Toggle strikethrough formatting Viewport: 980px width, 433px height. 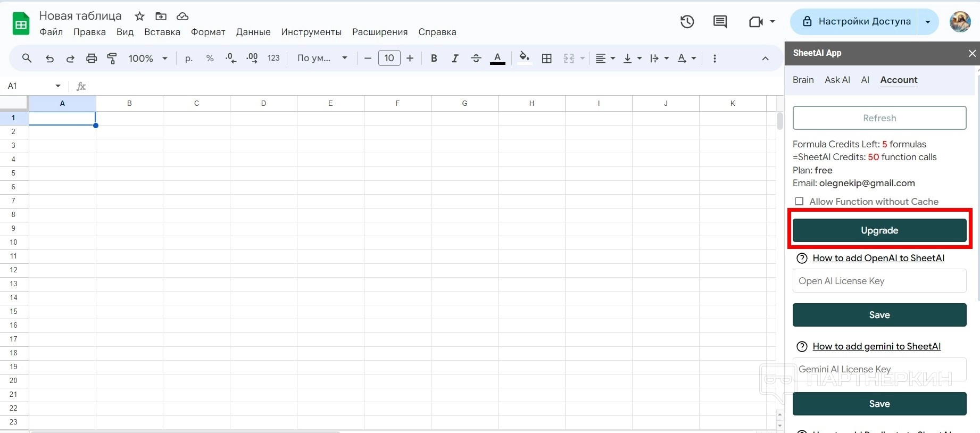(x=476, y=59)
